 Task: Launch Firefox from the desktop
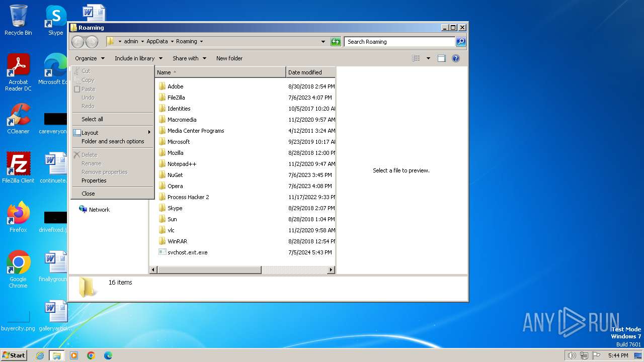[x=18, y=217]
